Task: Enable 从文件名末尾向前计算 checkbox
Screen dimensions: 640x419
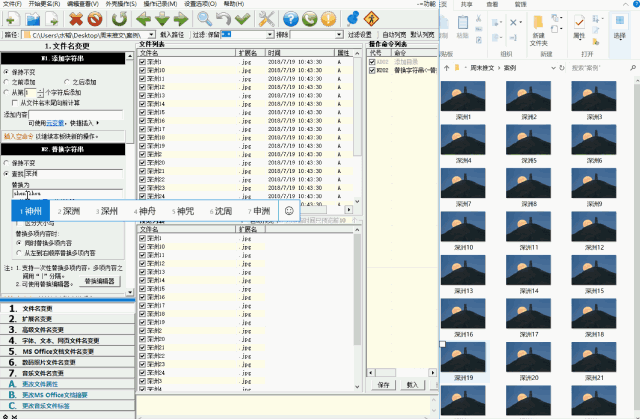Action: click(x=13, y=102)
